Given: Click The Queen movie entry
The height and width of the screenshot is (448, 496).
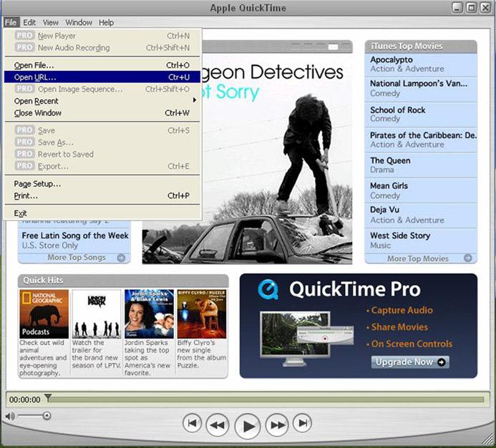Looking at the screenshot, I should pos(421,165).
